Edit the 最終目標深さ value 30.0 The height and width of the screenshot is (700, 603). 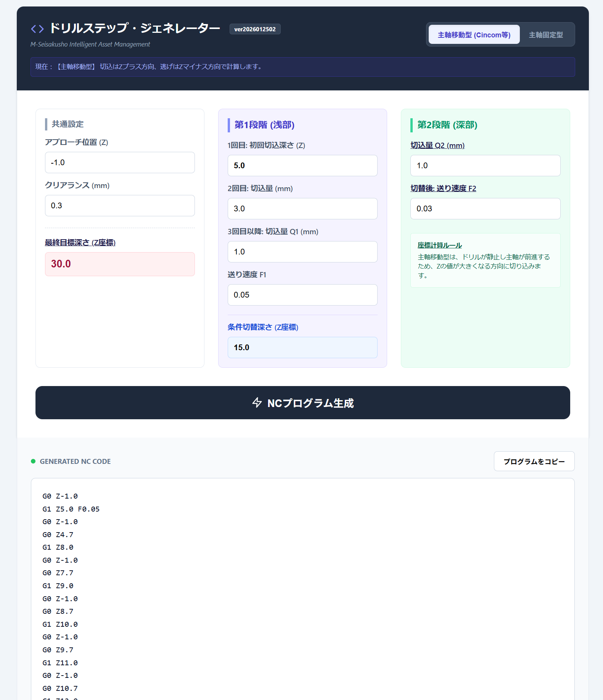click(x=120, y=264)
